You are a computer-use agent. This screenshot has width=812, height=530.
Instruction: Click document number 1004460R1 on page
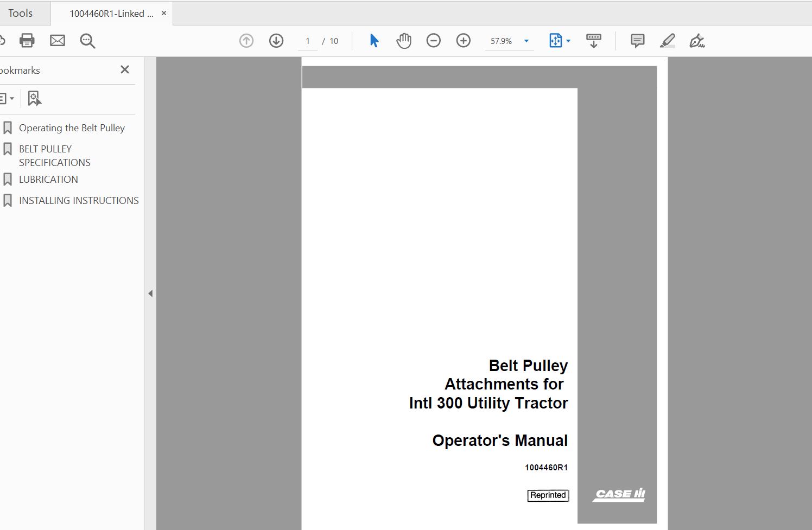(546, 468)
